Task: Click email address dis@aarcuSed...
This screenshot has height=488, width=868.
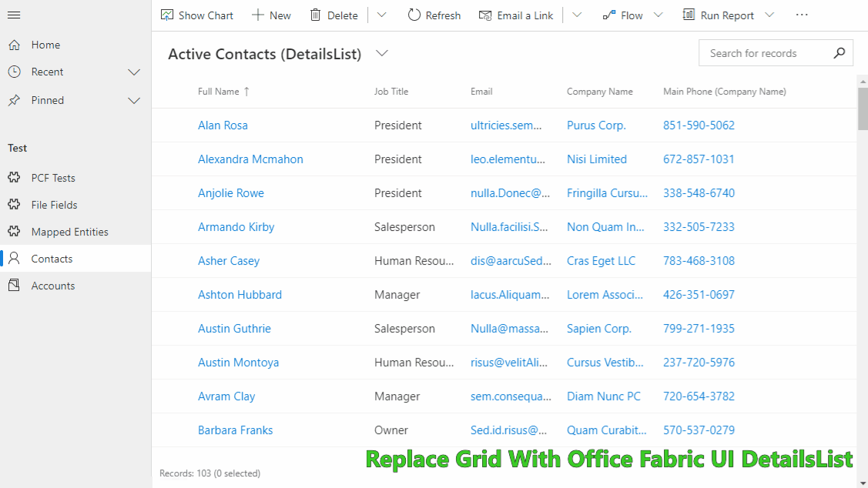Action: 511,261
